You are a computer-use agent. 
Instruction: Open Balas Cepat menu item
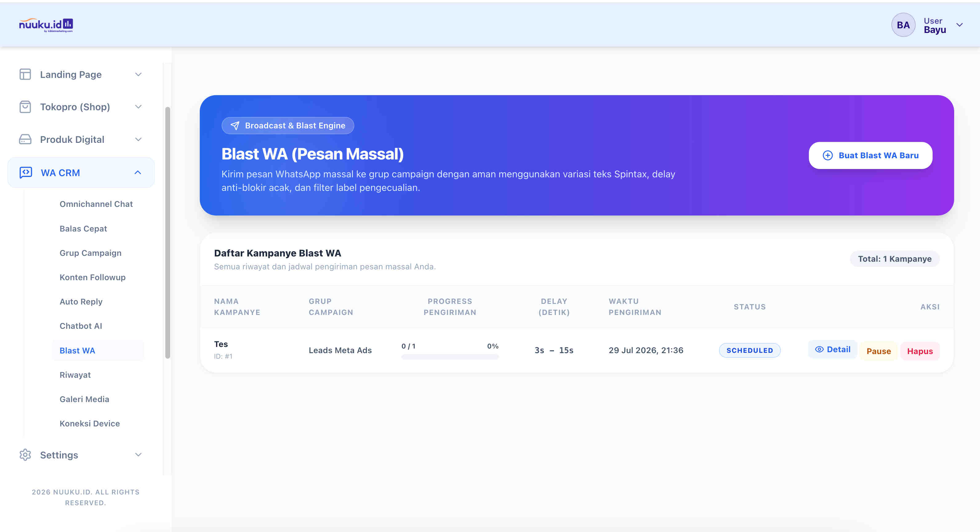tap(83, 229)
